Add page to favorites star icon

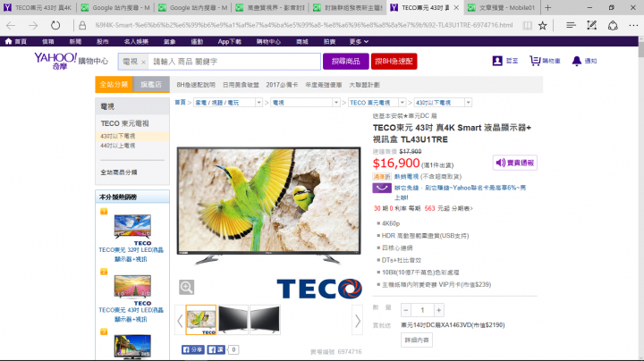pyautogui.click(x=543, y=25)
